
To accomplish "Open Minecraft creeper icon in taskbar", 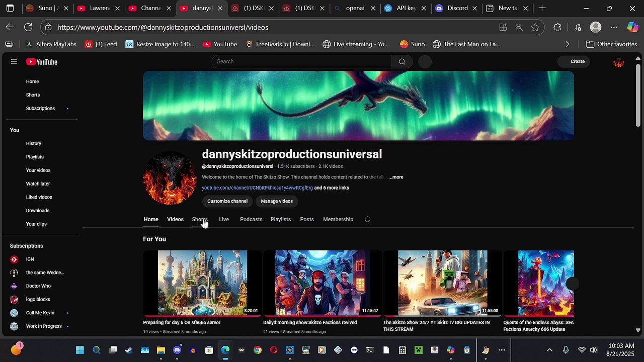I will tap(419, 350).
